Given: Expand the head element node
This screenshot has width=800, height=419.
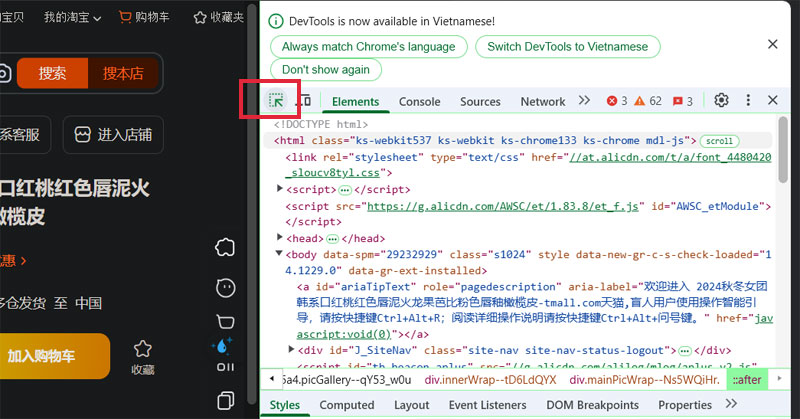Looking at the screenshot, I should [279, 237].
